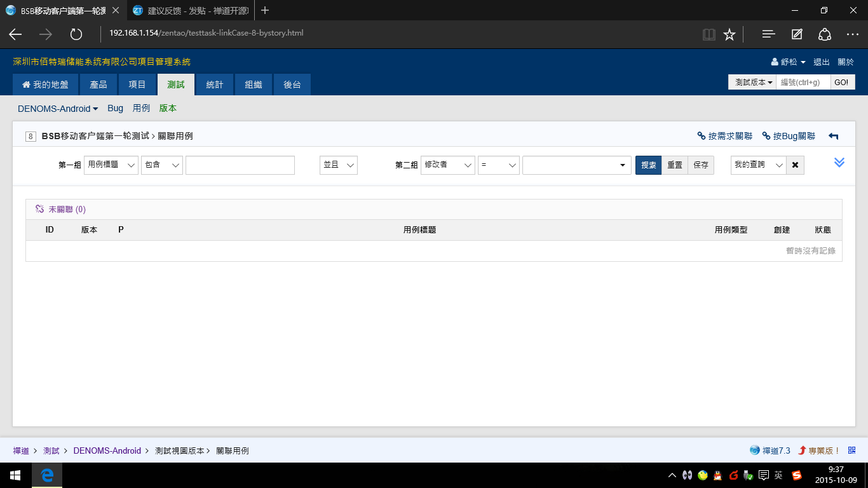Follow the 按Bug關聯 link
This screenshot has width=868, height=488.
click(789, 136)
